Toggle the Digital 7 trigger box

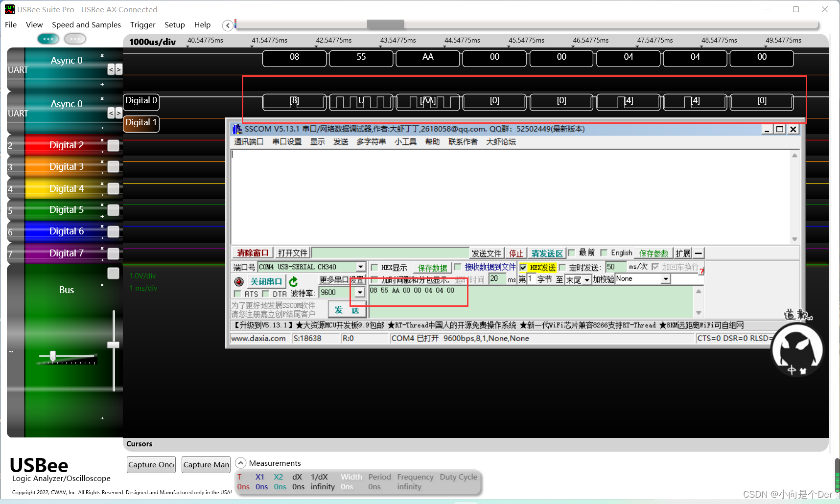tap(113, 253)
